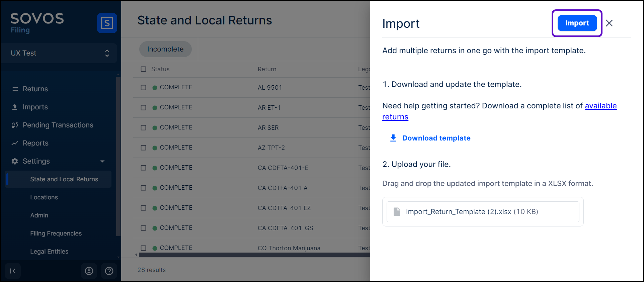Click the Returns list icon in sidebar
This screenshot has width=644, height=282.
15,89
